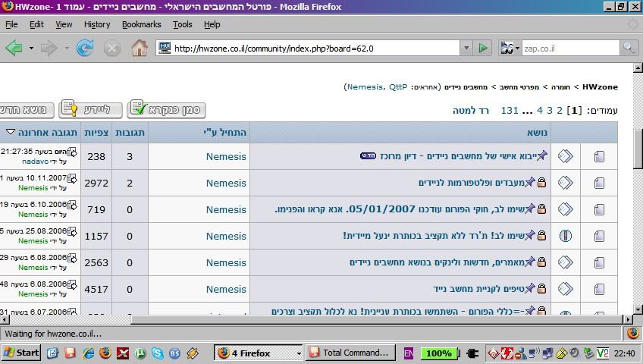This screenshot has height=364, width=643.
Task: Open back history dropdown arrow
Action: pos(31,49)
